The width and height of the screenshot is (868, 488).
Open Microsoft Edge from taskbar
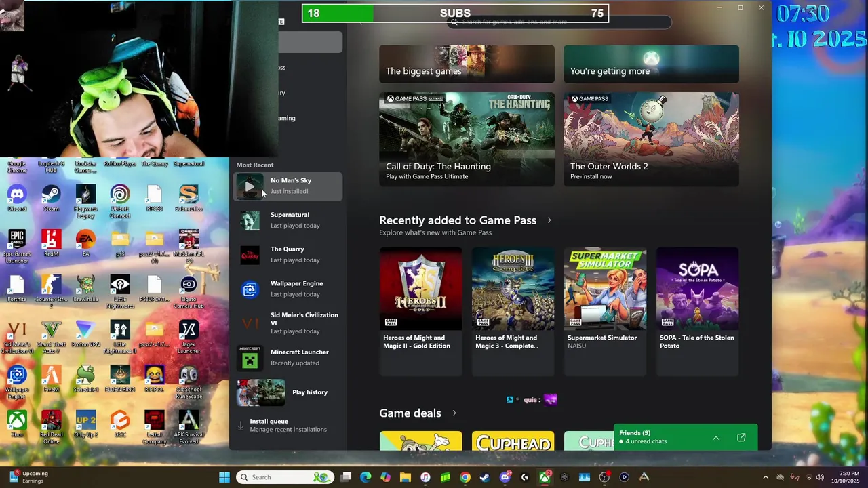click(366, 477)
